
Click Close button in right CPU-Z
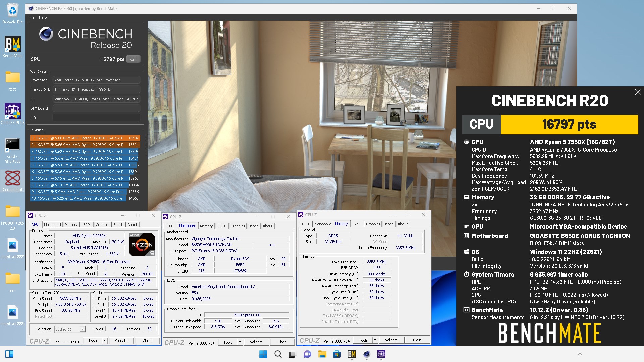pyautogui.click(x=417, y=340)
